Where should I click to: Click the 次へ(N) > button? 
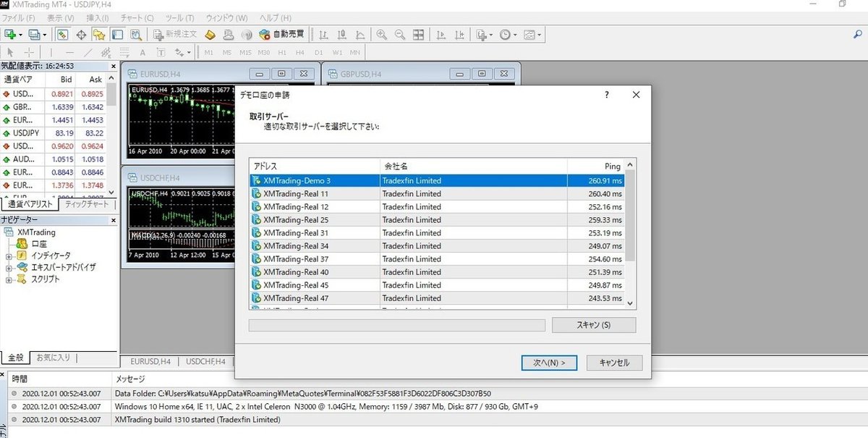(x=549, y=363)
